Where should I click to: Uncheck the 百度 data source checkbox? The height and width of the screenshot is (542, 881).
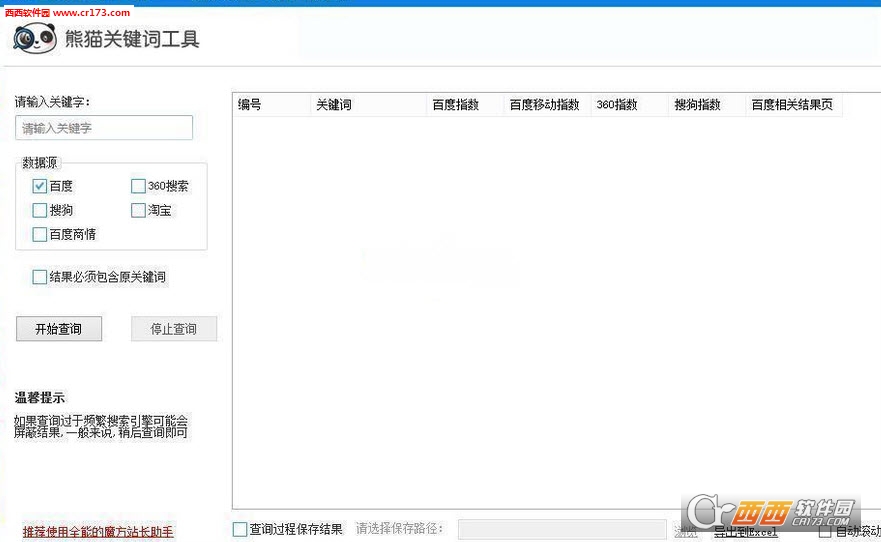[39, 186]
